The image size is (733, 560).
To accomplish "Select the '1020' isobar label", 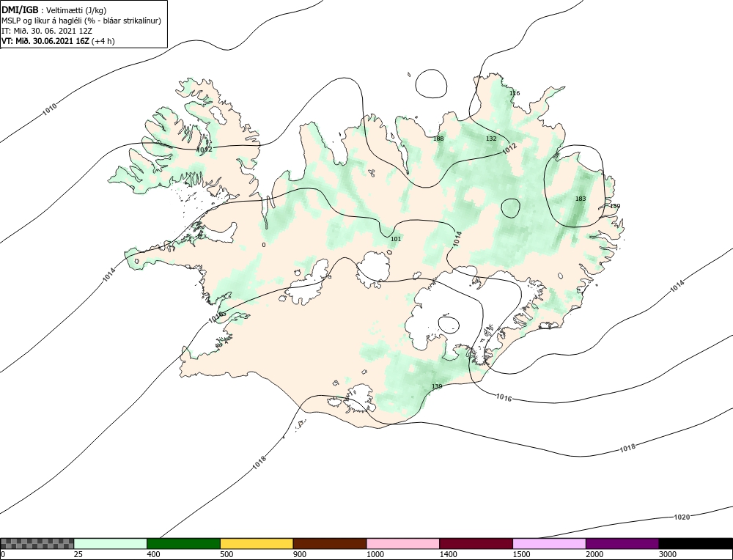I will pyautogui.click(x=682, y=517).
